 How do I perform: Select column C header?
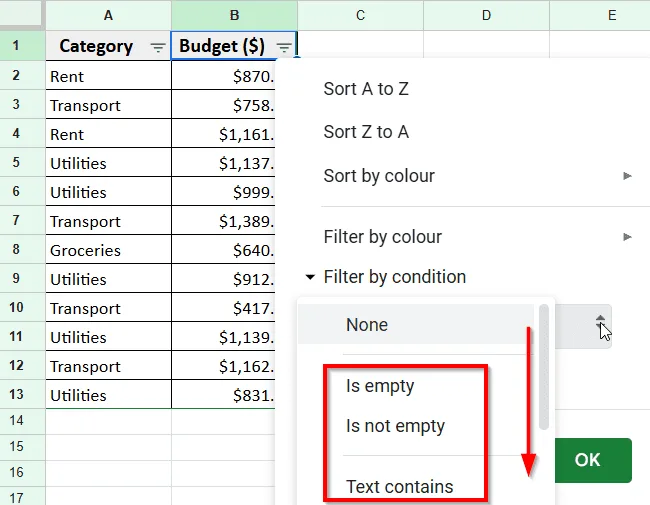click(360, 15)
